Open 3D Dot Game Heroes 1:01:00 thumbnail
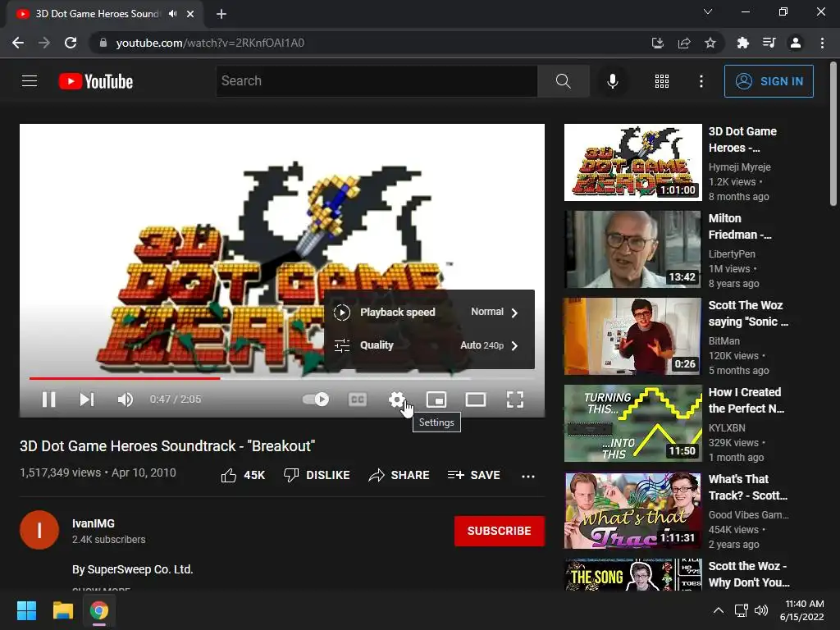The height and width of the screenshot is (630, 840). 632,162
